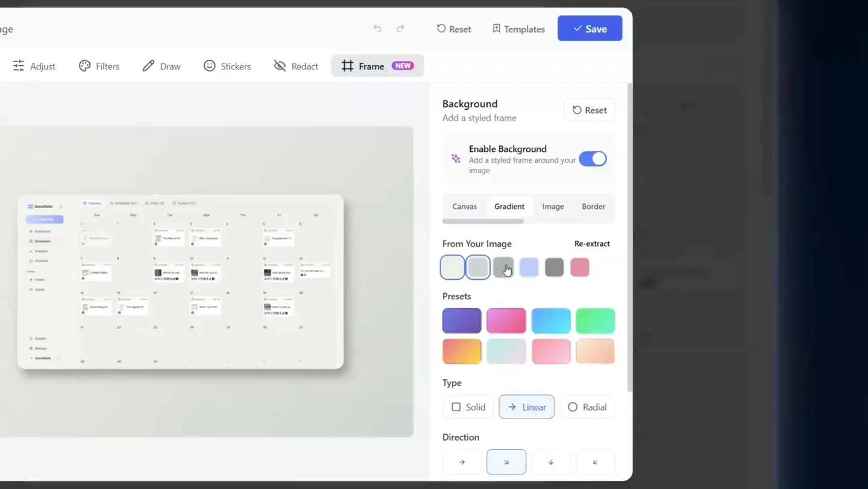Select Solid background type

coord(468,407)
